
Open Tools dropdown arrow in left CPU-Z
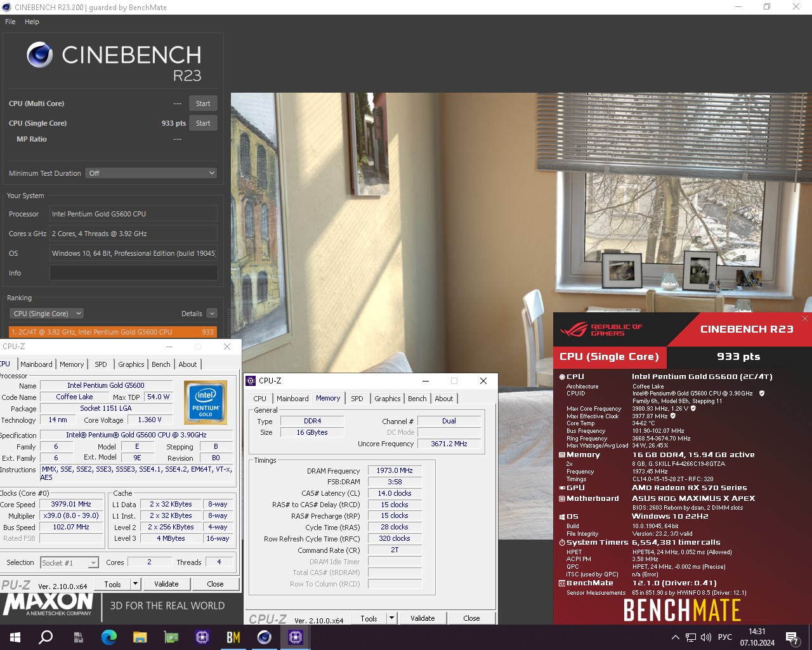tap(135, 584)
